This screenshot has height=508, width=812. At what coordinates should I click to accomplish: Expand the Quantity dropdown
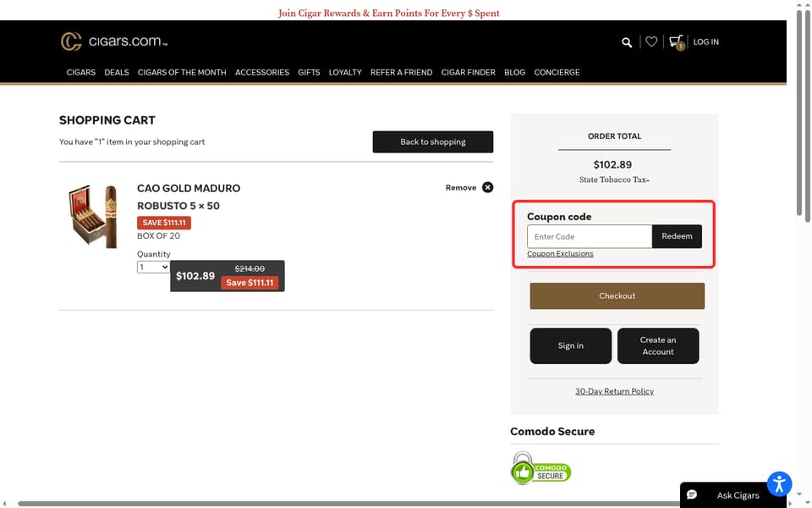[x=153, y=267]
